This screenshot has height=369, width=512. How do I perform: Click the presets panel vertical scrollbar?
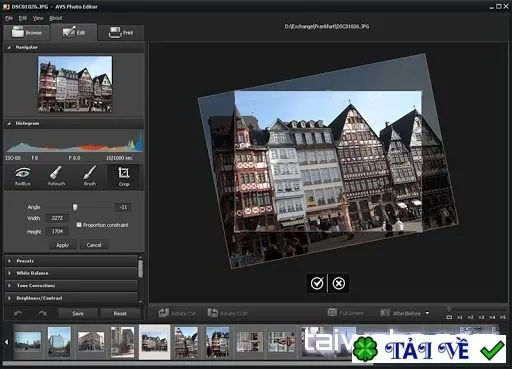140,268
